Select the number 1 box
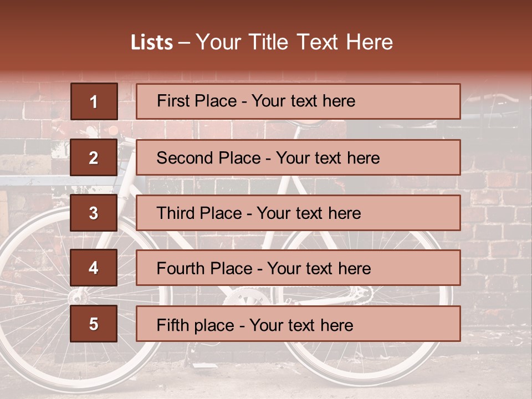The width and height of the screenshot is (532, 399). coord(94,101)
